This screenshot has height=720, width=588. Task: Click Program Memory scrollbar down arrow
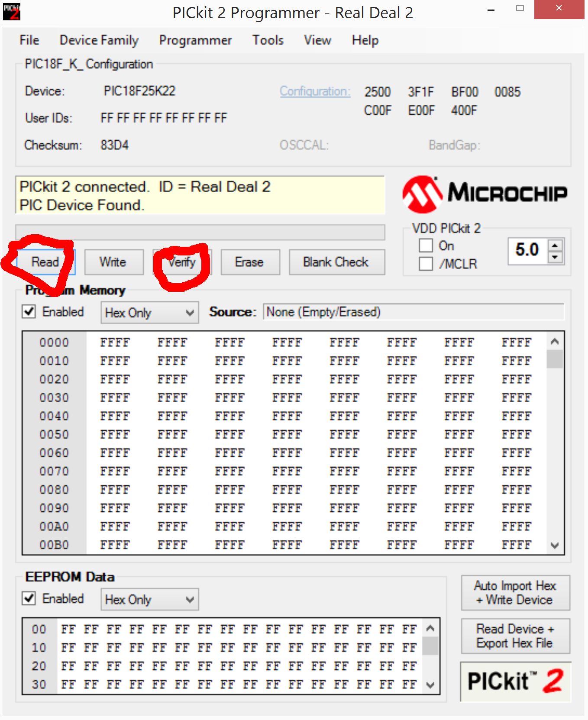pyautogui.click(x=555, y=546)
